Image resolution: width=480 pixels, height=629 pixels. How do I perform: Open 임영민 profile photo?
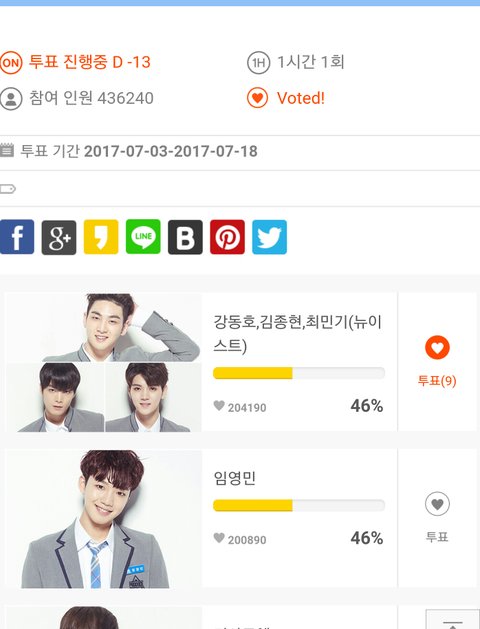coord(104,519)
